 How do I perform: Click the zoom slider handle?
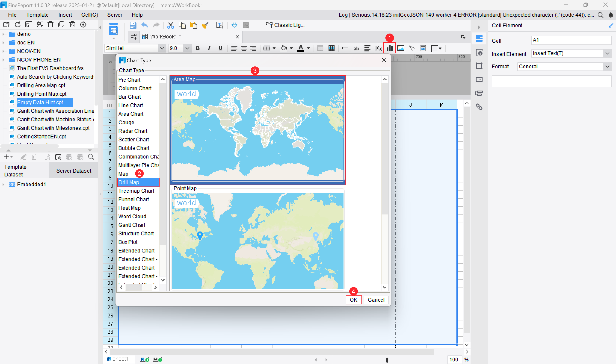click(x=387, y=360)
